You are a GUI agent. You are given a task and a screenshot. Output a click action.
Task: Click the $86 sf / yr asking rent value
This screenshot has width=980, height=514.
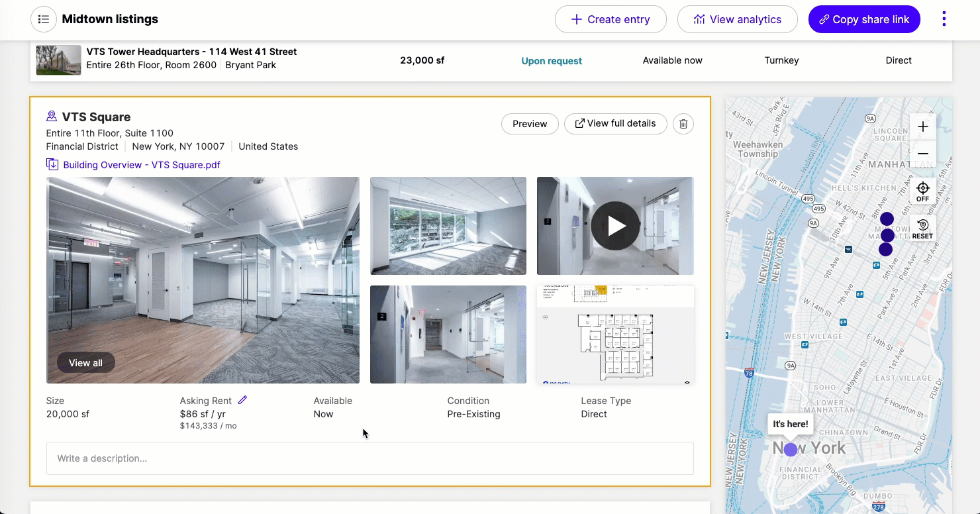coord(203,414)
